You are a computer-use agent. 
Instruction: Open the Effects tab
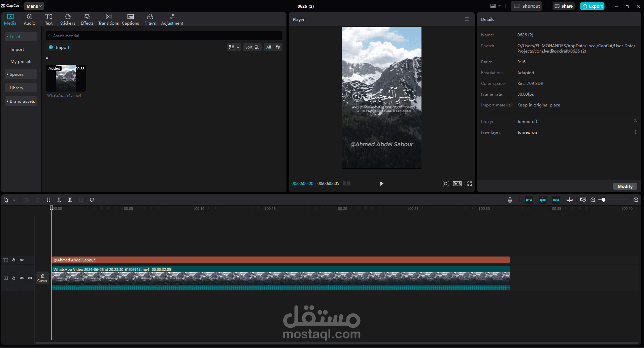coord(87,20)
